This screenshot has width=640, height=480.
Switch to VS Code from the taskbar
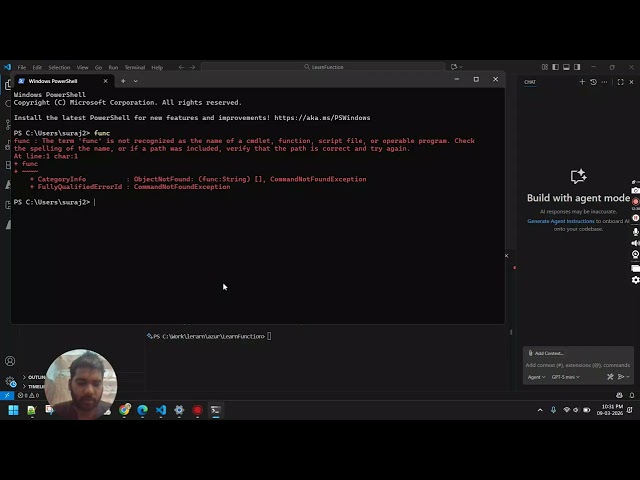pyautogui.click(x=161, y=410)
